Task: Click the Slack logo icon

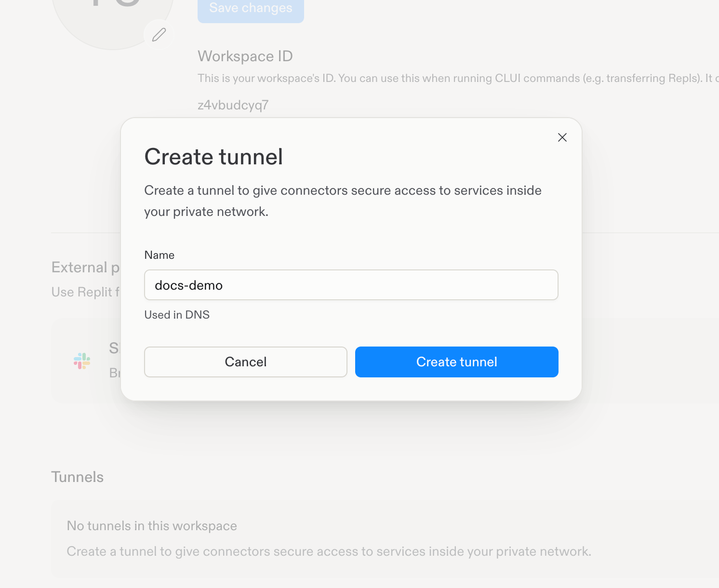Action: click(82, 361)
